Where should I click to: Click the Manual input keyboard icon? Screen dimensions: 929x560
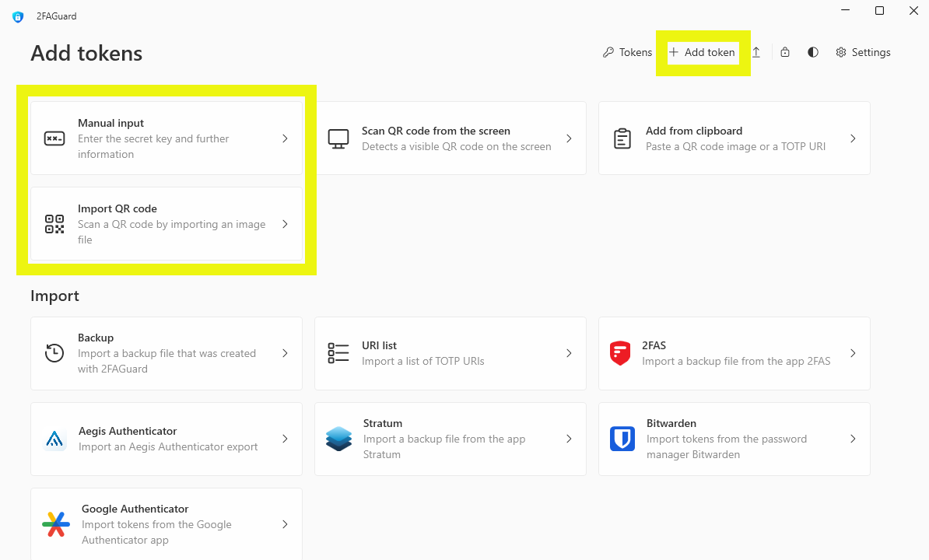(x=54, y=138)
